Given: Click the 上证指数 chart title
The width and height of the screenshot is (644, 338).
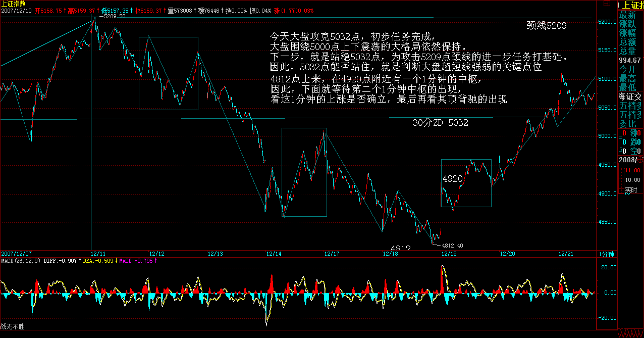Looking at the screenshot, I should click(x=13, y=4).
